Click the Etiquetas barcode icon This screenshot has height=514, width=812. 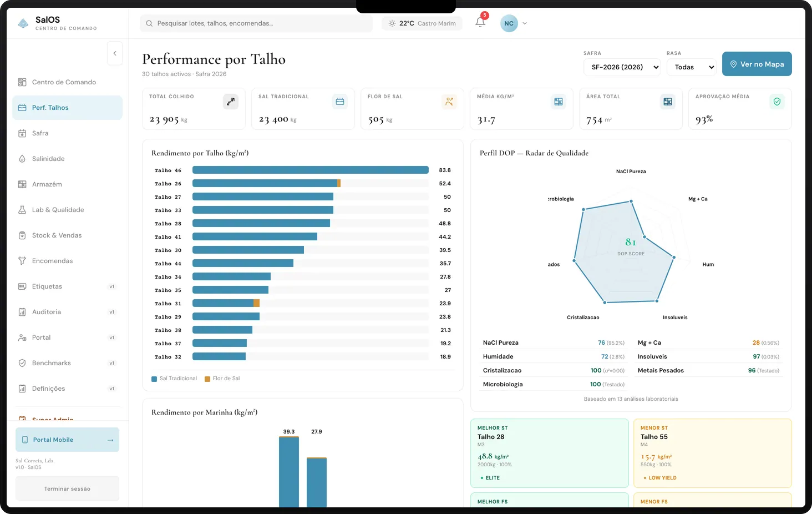[22, 286]
